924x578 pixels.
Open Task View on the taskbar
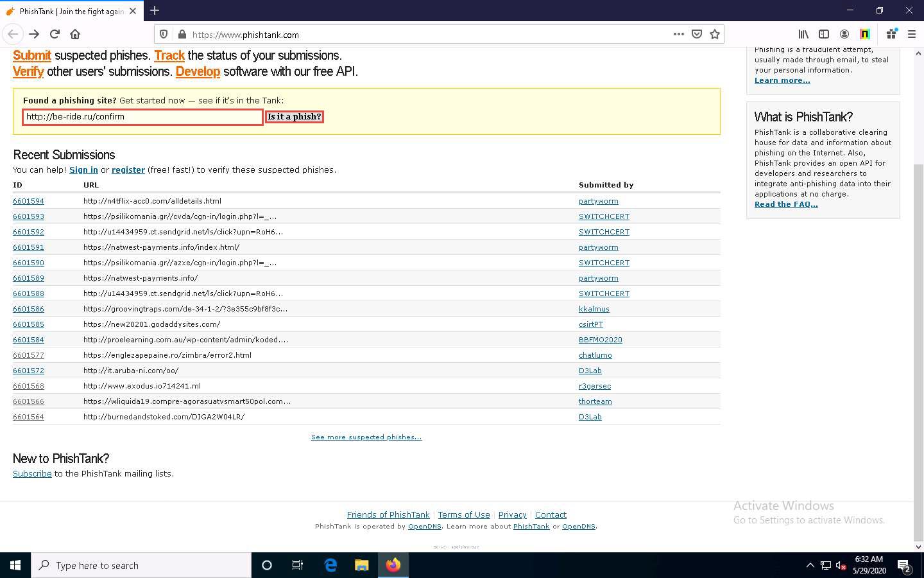[x=298, y=565]
